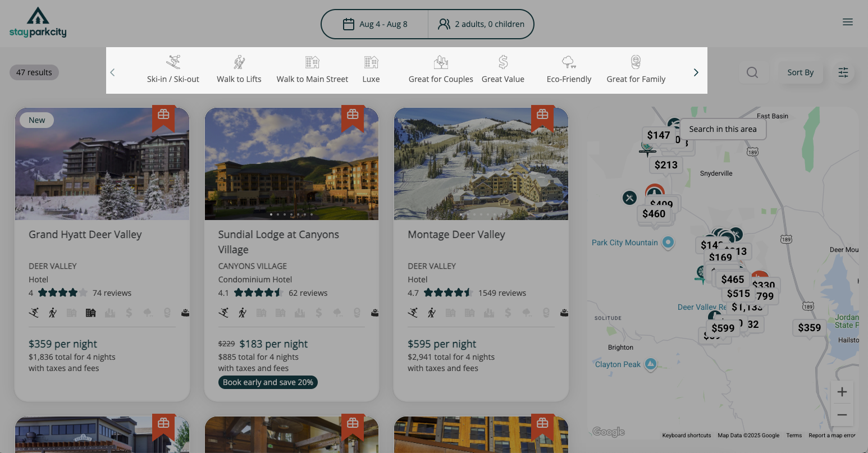Image resolution: width=868 pixels, height=453 pixels.
Task: Click the highlighted building icon on Grand Hyatt card
Action: [x=90, y=313]
